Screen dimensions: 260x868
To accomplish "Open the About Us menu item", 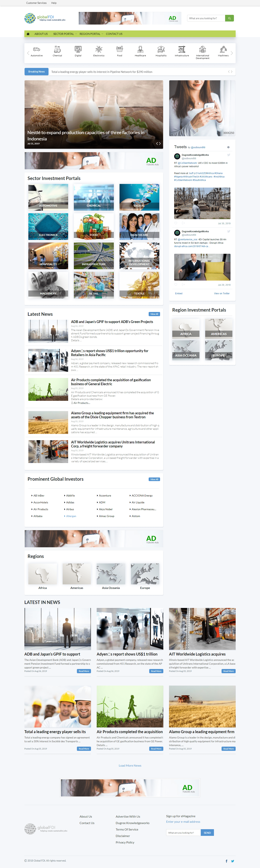I will tap(41, 34).
